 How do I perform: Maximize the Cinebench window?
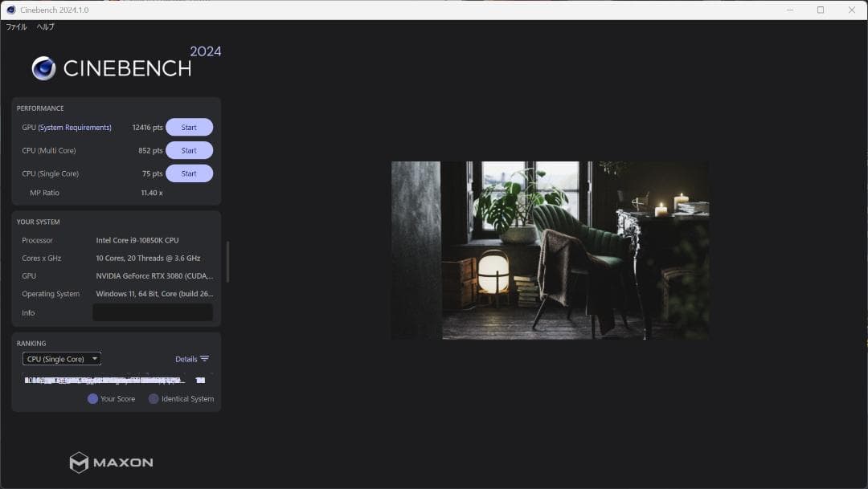(x=821, y=10)
